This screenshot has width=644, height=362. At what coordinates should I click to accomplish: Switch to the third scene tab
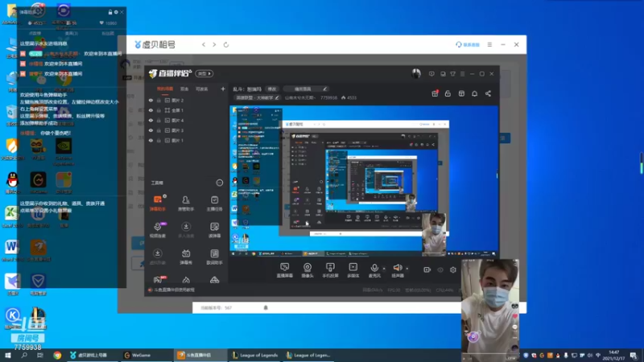pos(202,88)
